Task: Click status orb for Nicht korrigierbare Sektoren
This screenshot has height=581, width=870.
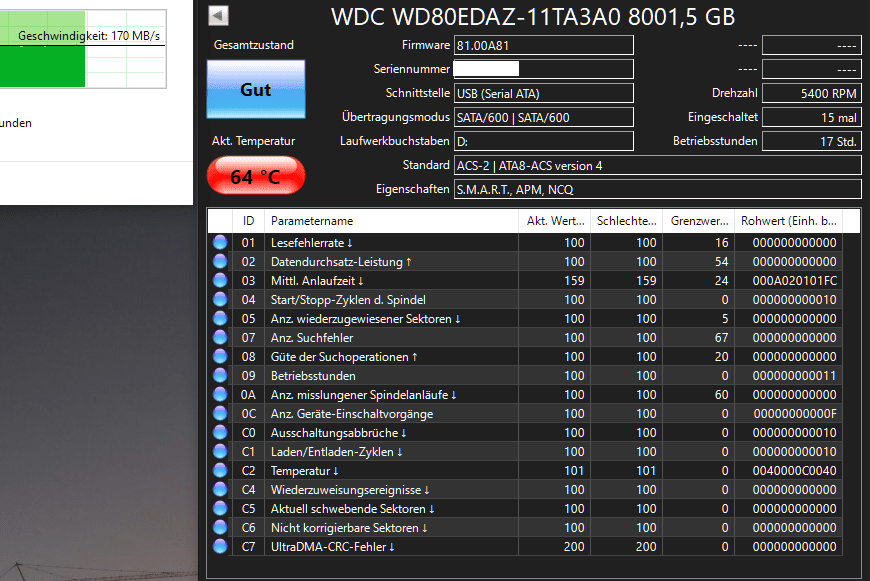Action: pos(220,527)
